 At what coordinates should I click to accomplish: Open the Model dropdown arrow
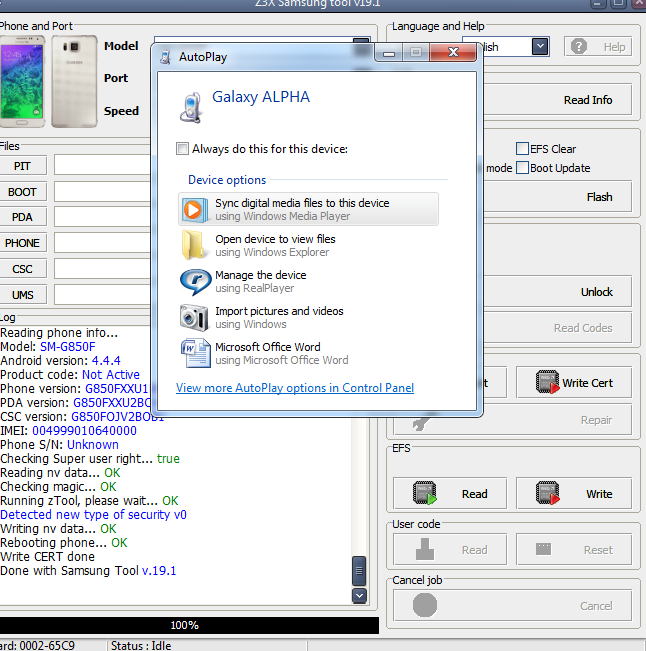point(361,41)
